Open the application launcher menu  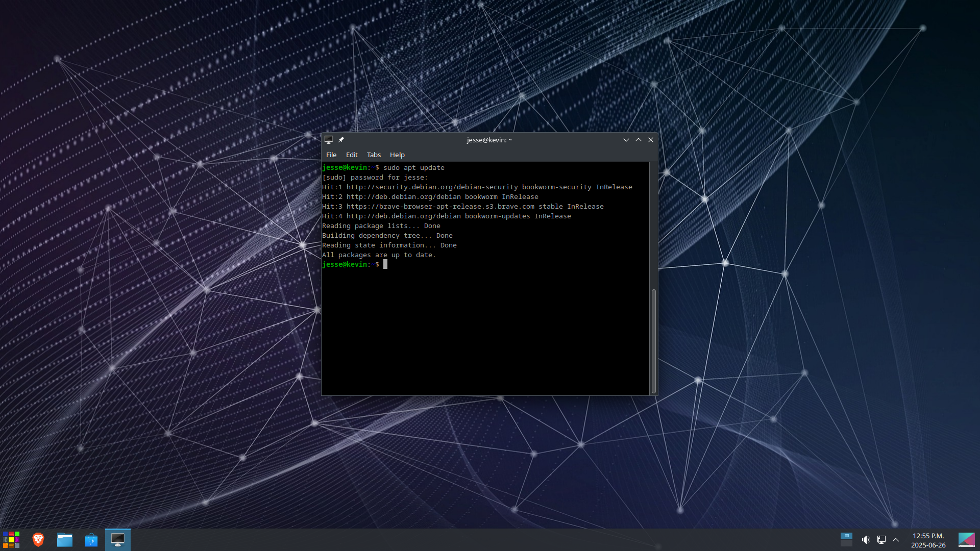[11, 540]
